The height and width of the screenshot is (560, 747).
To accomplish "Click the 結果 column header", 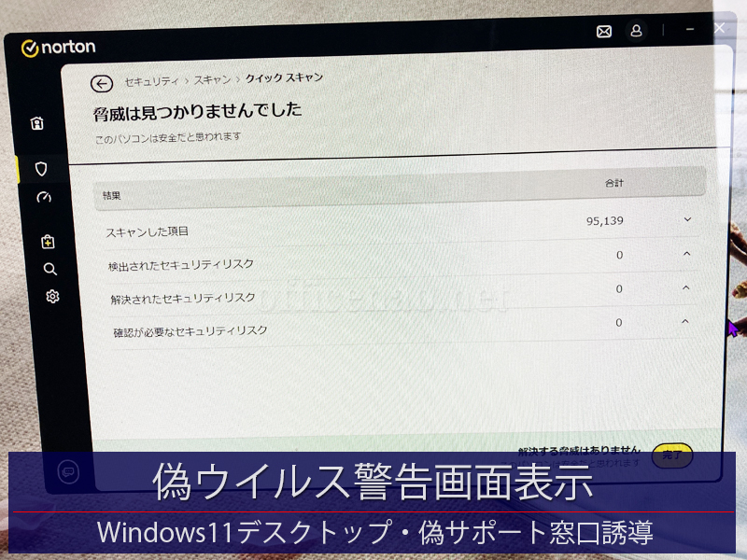I will (x=113, y=196).
